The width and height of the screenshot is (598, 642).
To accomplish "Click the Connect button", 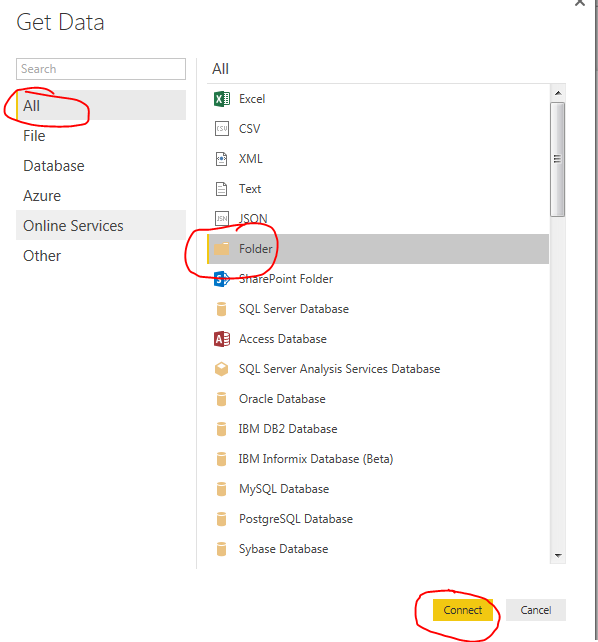I will (x=463, y=610).
